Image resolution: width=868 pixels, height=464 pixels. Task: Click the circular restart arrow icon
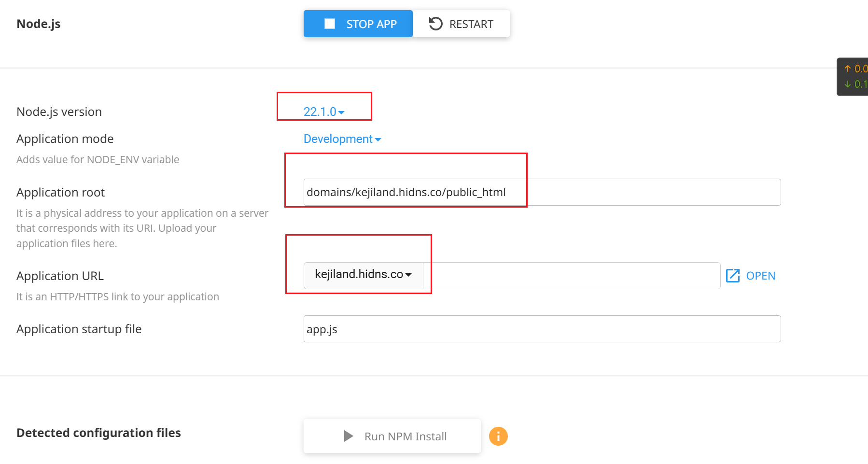point(435,24)
